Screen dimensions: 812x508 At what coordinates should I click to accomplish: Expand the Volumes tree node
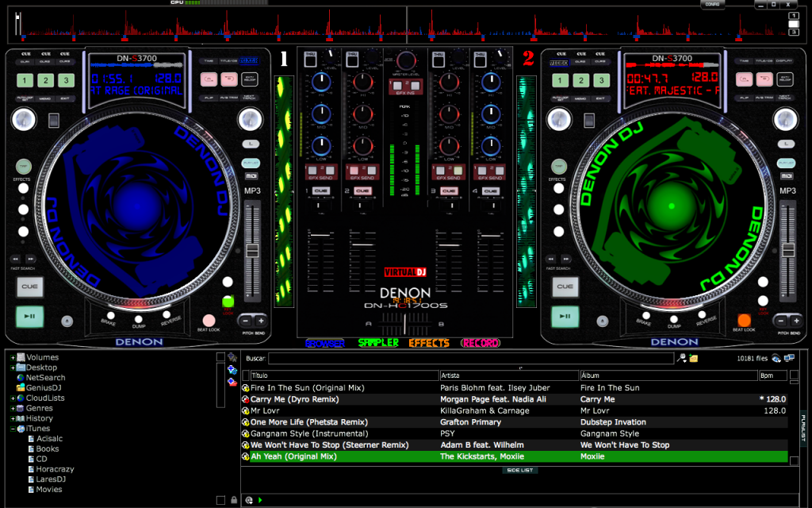point(13,358)
